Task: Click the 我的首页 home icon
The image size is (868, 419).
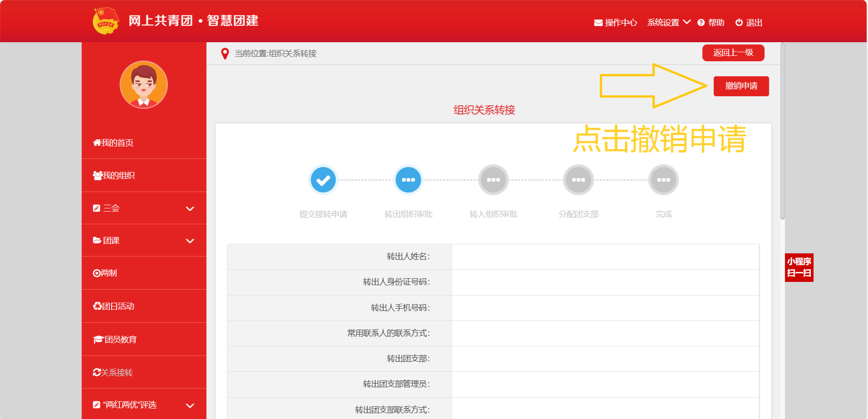Action: (97, 143)
